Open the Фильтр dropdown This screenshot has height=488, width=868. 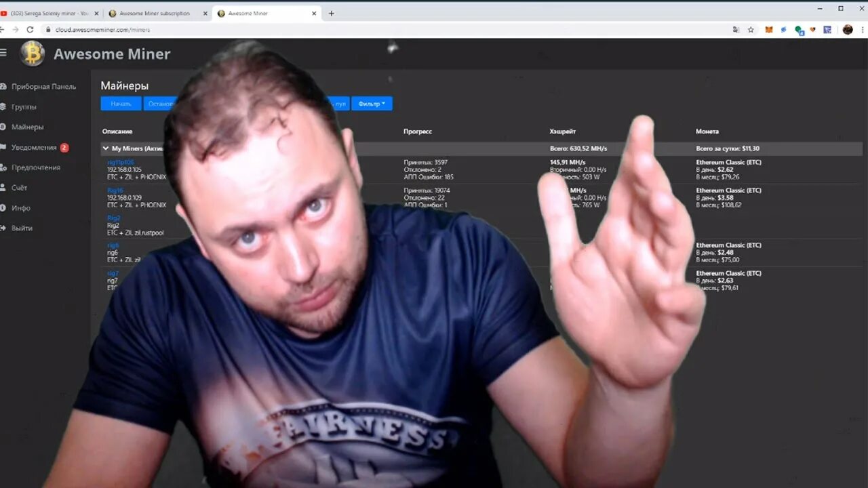pyautogui.click(x=372, y=104)
